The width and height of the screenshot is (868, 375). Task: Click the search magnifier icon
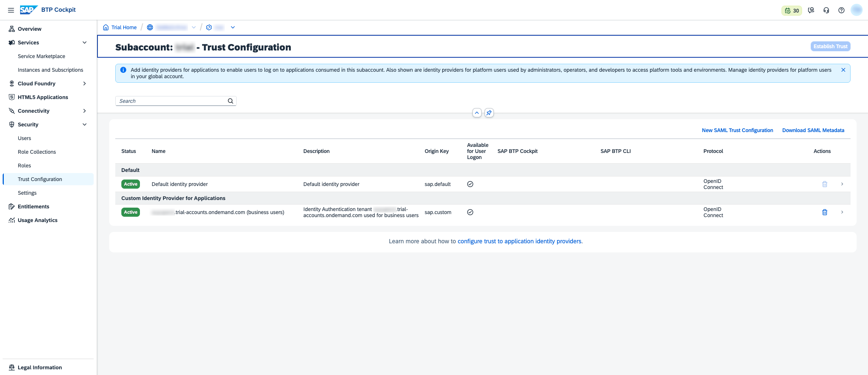click(230, 101)
